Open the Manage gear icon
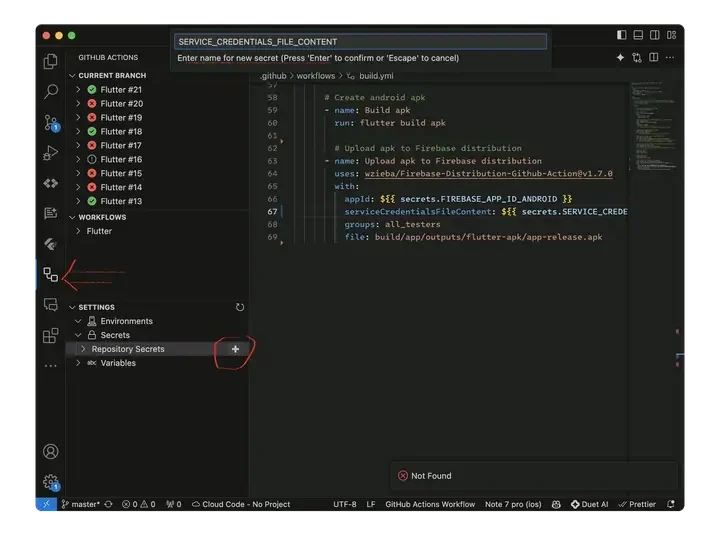The width and height of the screenshot is (720, 558). [x=51, y=482]
